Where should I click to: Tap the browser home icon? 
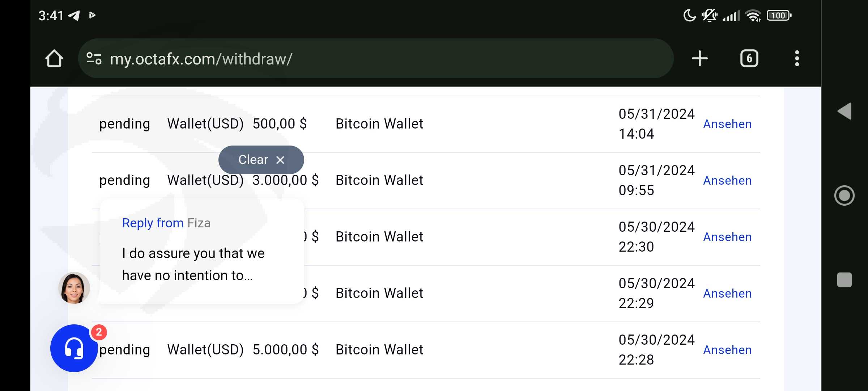(54, 59)
